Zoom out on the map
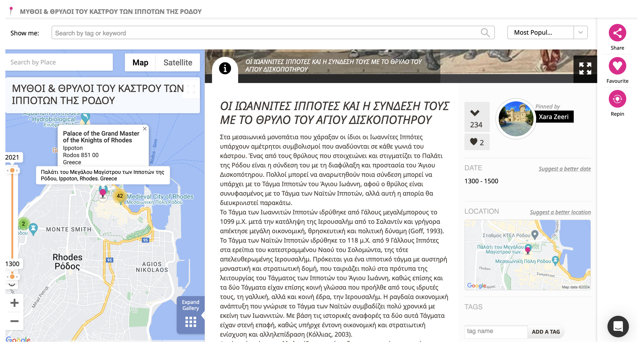This screenshot has width=644, height=348. click(x=14, y=321)
